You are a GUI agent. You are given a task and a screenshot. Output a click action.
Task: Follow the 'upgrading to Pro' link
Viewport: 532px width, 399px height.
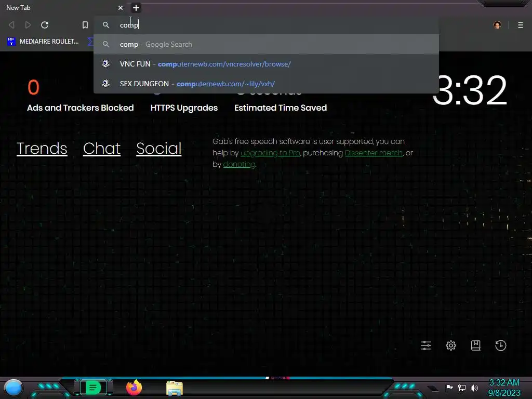pyautogui.click(x=270, y=153)
